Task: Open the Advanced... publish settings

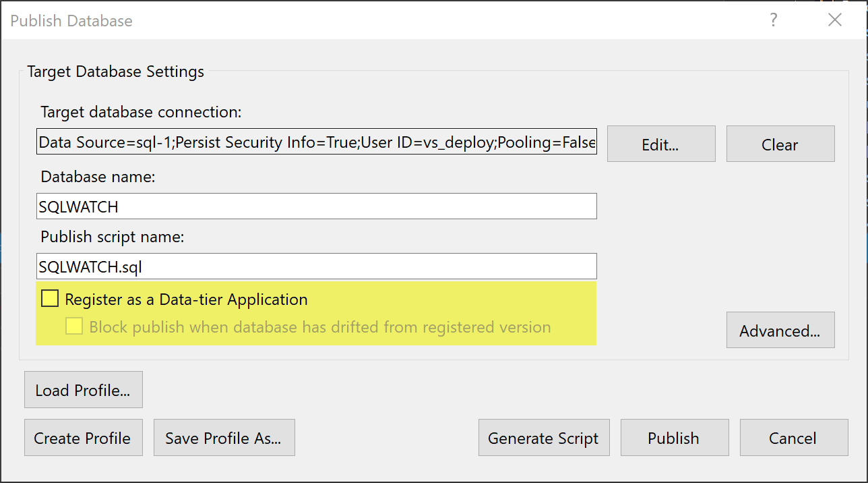Action: click(x=780, y=330)
